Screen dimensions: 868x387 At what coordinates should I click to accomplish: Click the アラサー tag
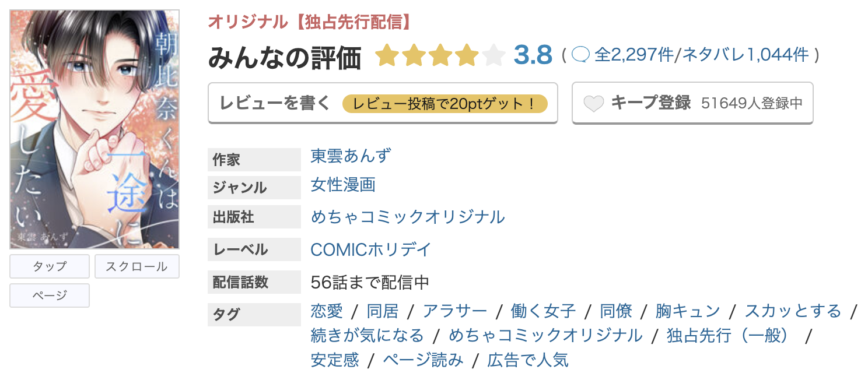pos(455,311)
